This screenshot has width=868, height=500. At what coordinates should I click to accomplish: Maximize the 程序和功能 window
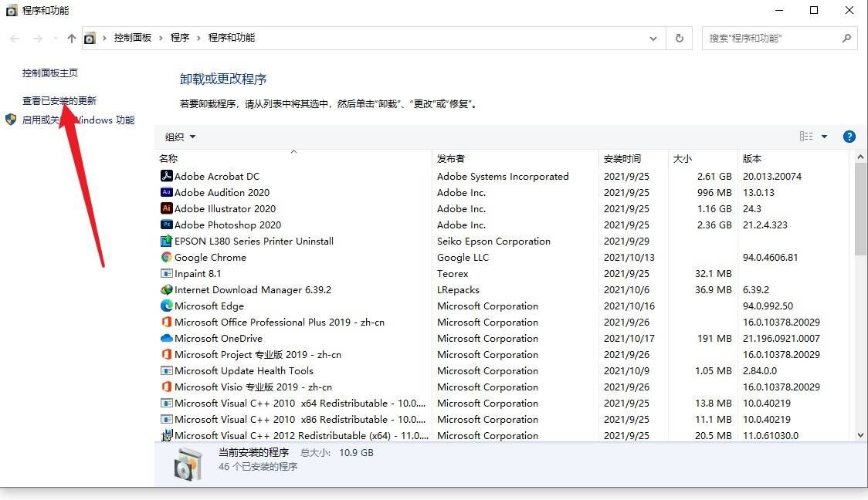pos(814,10)
